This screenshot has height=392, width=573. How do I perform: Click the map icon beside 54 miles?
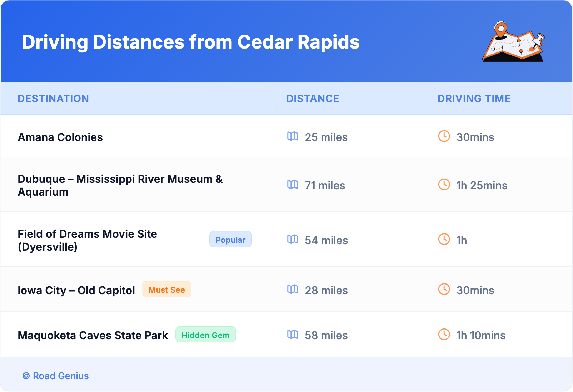(x=293, y=240)
